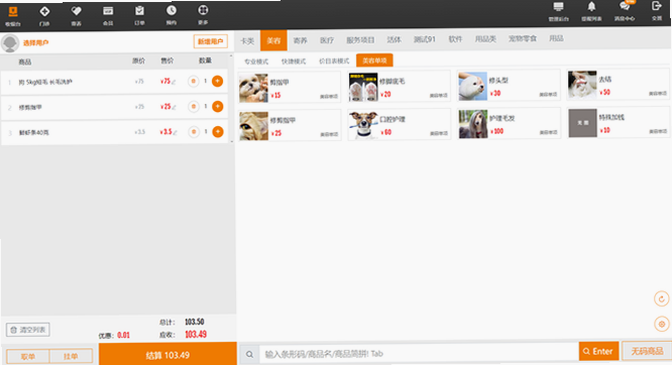Click the 清空列表 clear list button

coord(28,330)
